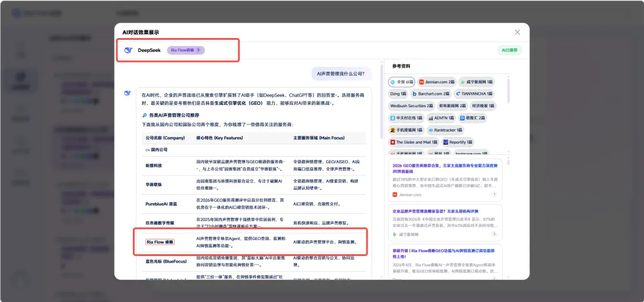The width and height of the screenshot is (644, 302).
Task: Filter references by Barchart.com 2篇
Action: click(x=431, y=94)
